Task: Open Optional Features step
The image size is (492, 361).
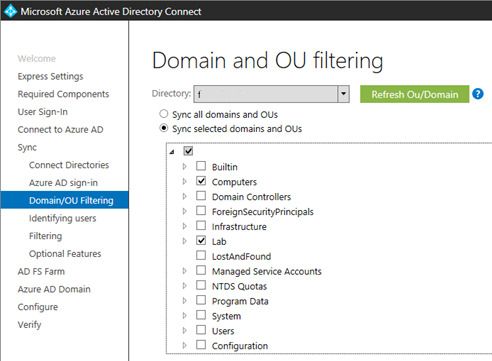Action: pos(65,254)
